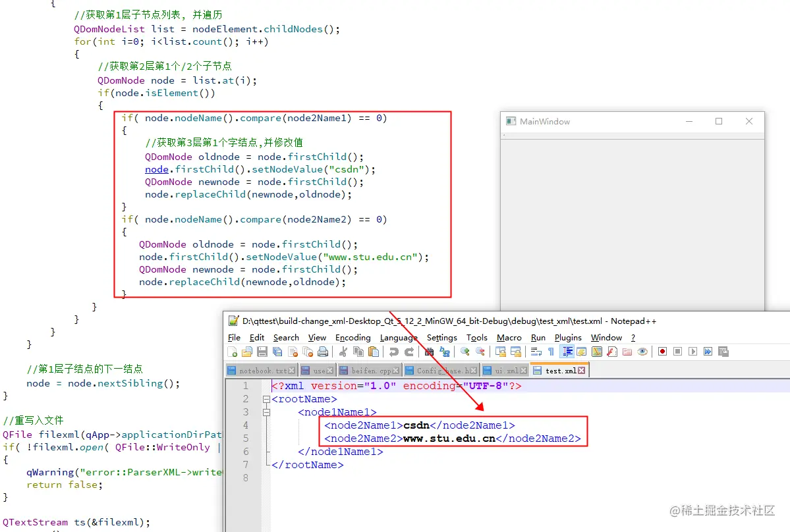Image resolution: width=790 pixels, height=532 pixels.
Task: Close the test.xml tab with its X
Action: click(582, 371)
